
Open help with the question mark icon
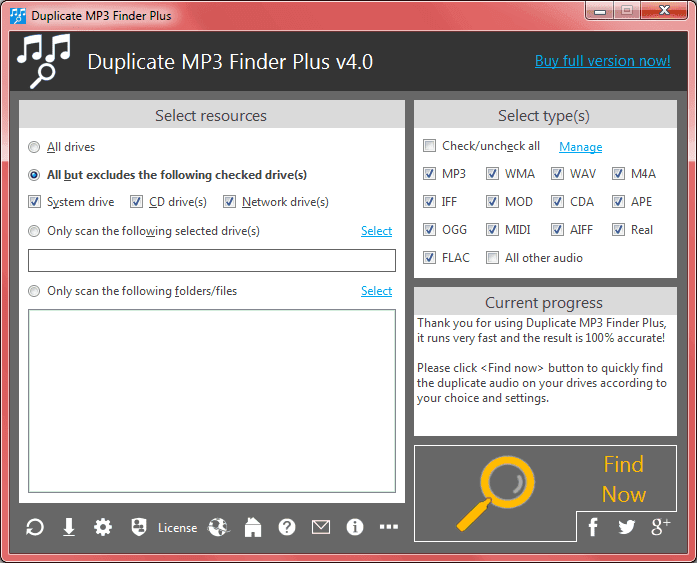pos(287,527)
